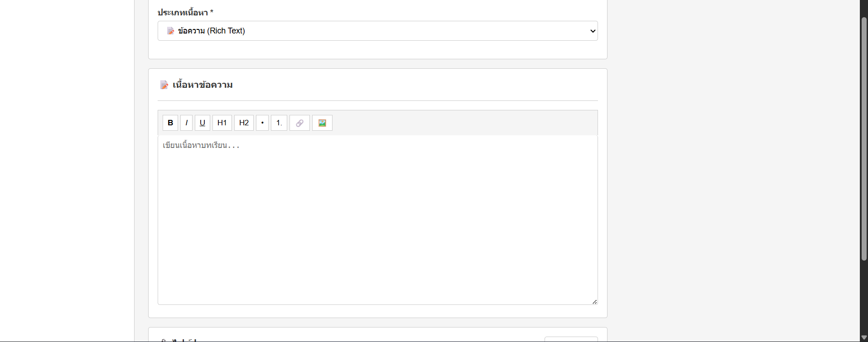Click the ประเภทเนื้อหา field label

(x=183, y=13)
